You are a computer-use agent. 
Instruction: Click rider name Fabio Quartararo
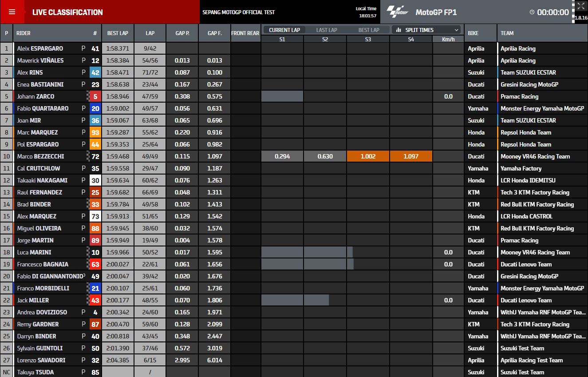(x=43, y=108)
